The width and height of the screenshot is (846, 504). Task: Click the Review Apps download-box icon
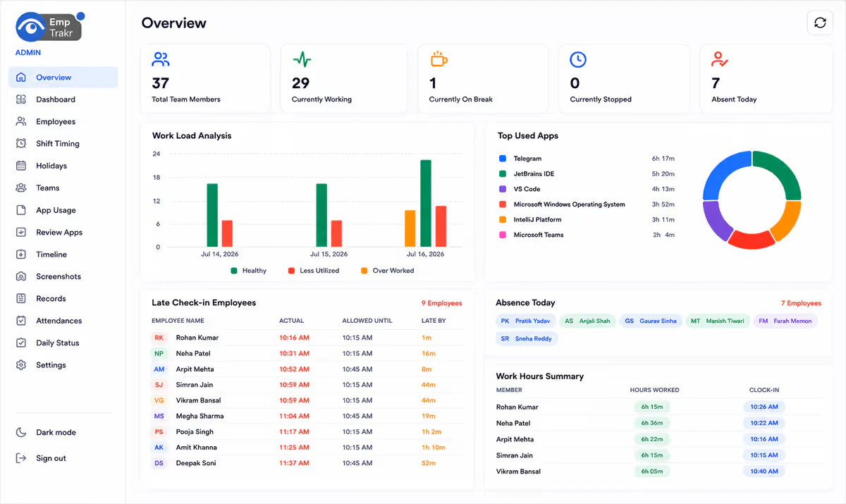point(21,232)
